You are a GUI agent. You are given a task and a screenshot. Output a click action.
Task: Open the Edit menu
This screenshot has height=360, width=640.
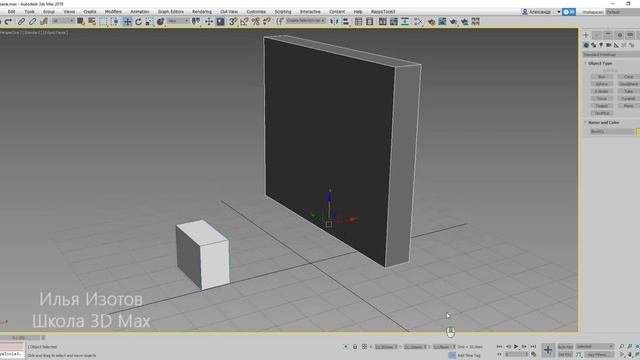coord(11,12)
